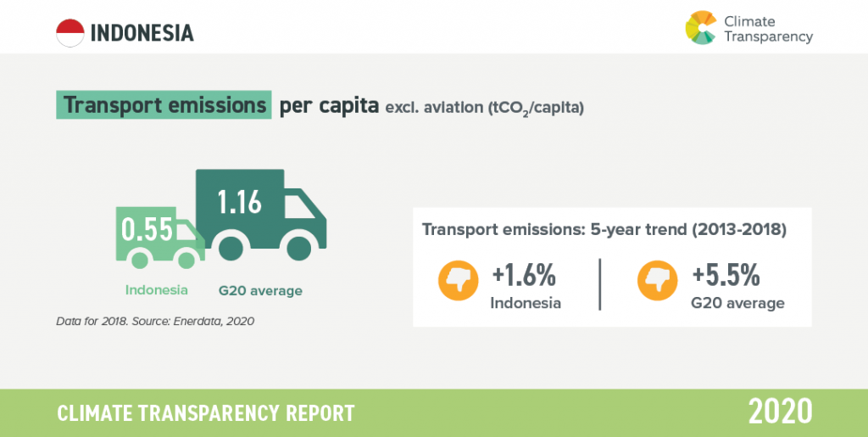The width and height of the screenshot is (868, 437).
Task: Click the Indonesia flag icon
Action: coord(70,32)
